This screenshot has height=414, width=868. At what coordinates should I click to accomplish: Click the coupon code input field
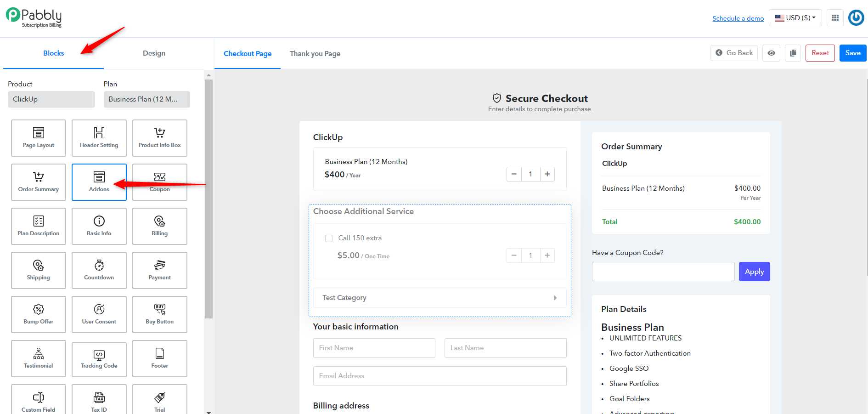pos(663,272)
